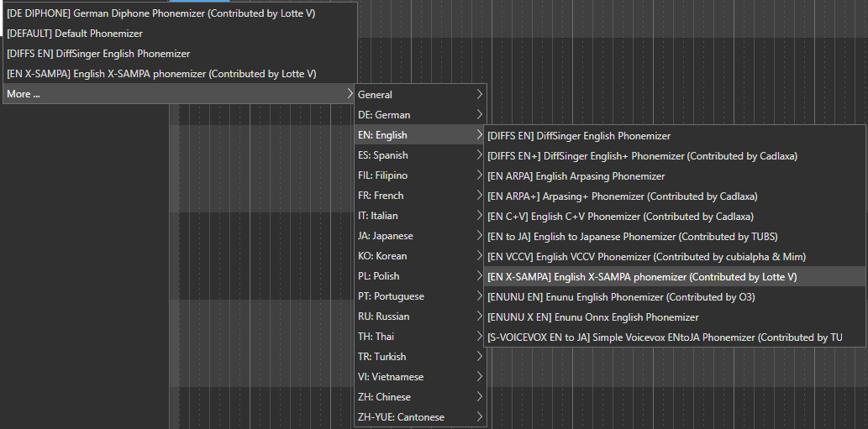Choose EN ARPA+ Arpasing+ Phonemizer
Screen dimensions: 868x429
[x=675, y=196]
